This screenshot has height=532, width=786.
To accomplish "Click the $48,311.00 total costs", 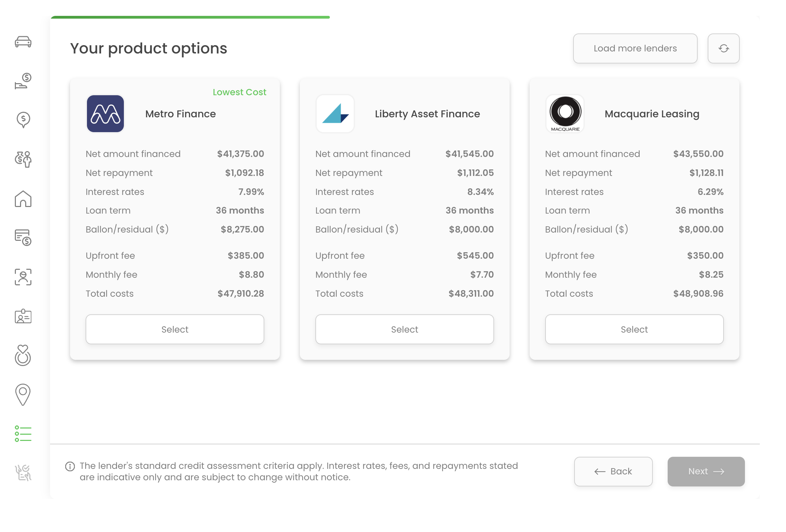I will click(471, 294).
